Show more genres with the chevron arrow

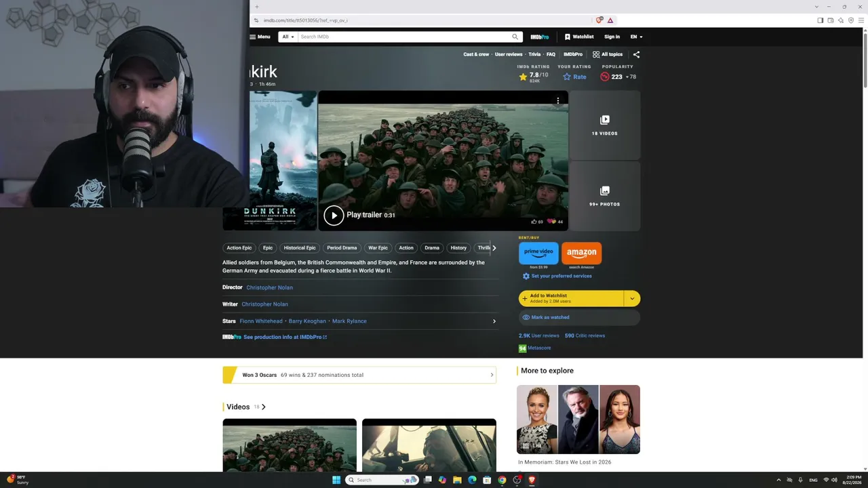pos(494,248)
